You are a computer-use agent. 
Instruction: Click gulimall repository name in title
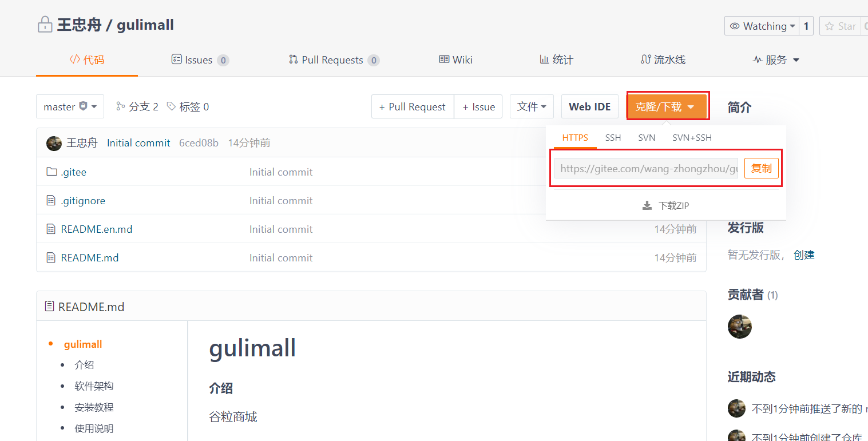[x=145, y=25]
